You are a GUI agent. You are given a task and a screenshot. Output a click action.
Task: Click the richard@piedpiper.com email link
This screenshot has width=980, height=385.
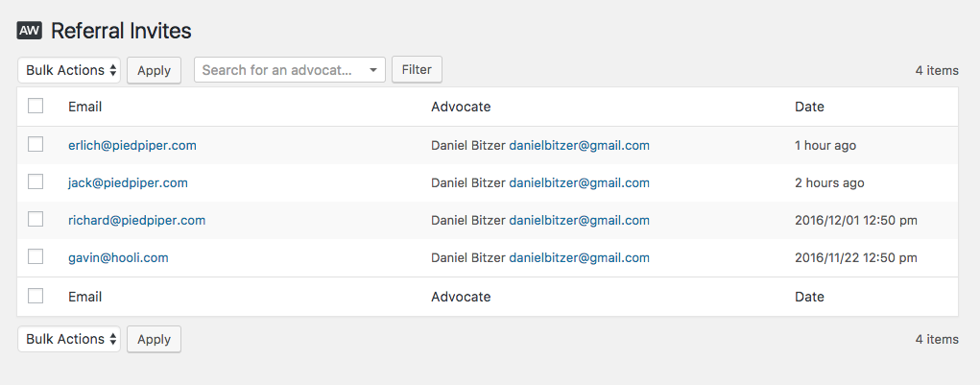click(136, 220)
